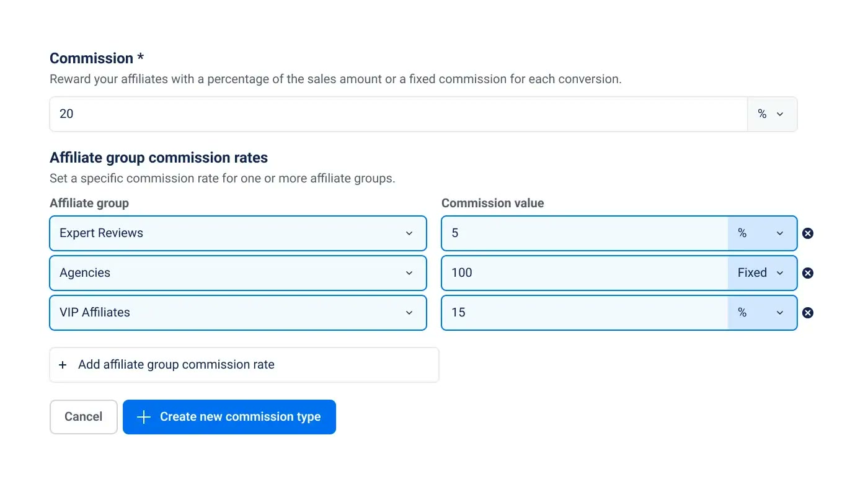Expand the VIP Affiliates group dropdown
The image size is (868, 489).
238,313
